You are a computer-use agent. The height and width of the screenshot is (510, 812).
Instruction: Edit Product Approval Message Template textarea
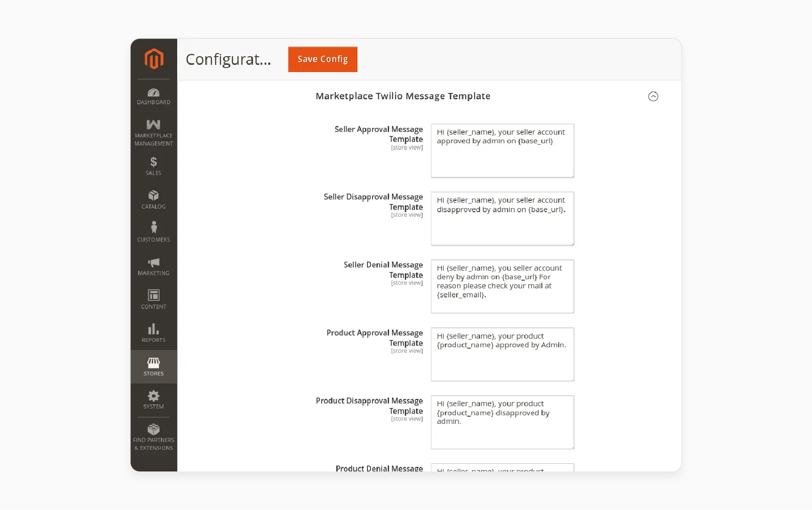(502, 355)
